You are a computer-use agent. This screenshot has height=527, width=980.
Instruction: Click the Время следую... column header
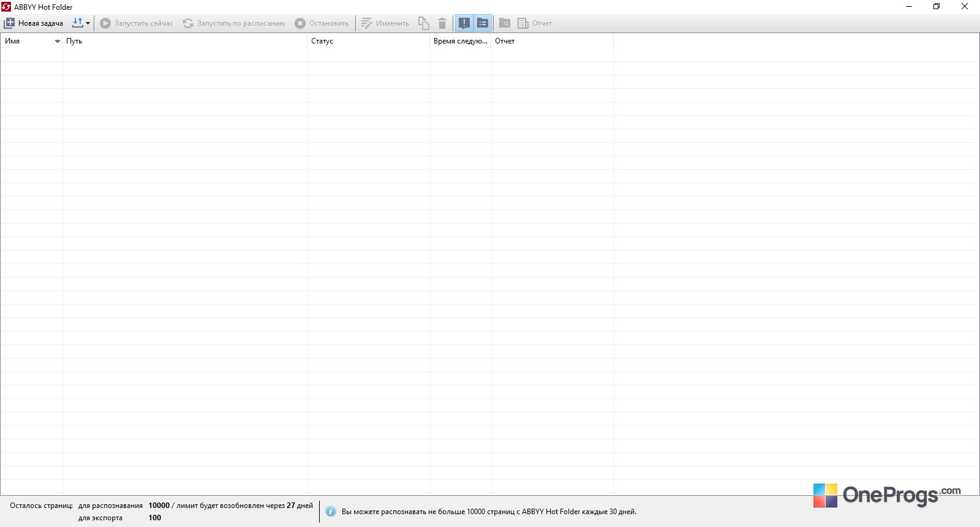point(461,41)
